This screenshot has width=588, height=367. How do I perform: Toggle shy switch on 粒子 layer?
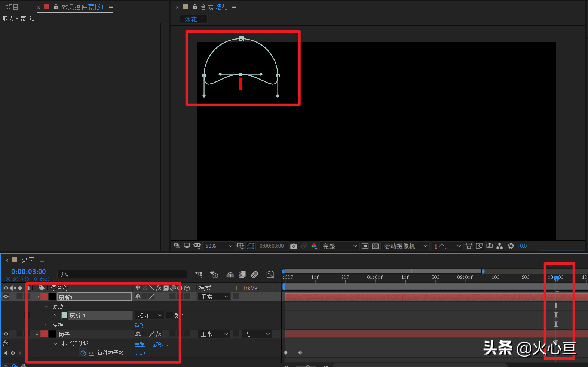click(138, 334)
